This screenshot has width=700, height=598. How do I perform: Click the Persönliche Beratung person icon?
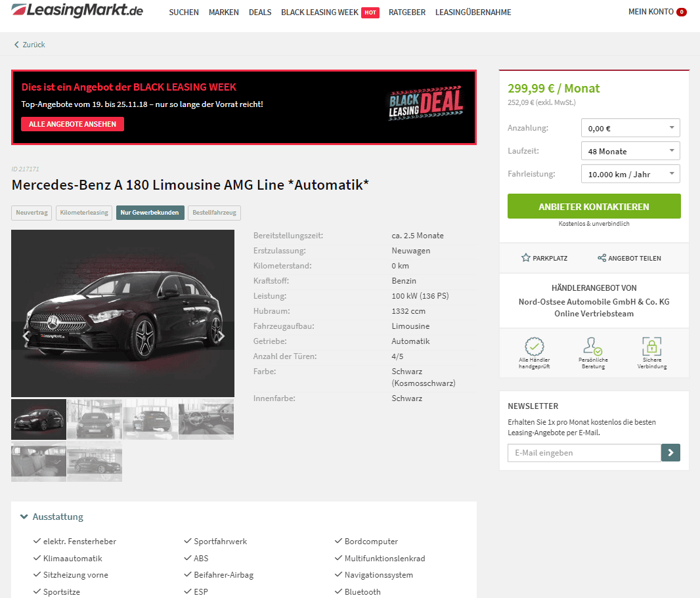pyautogui.click(x=593, y=347)
